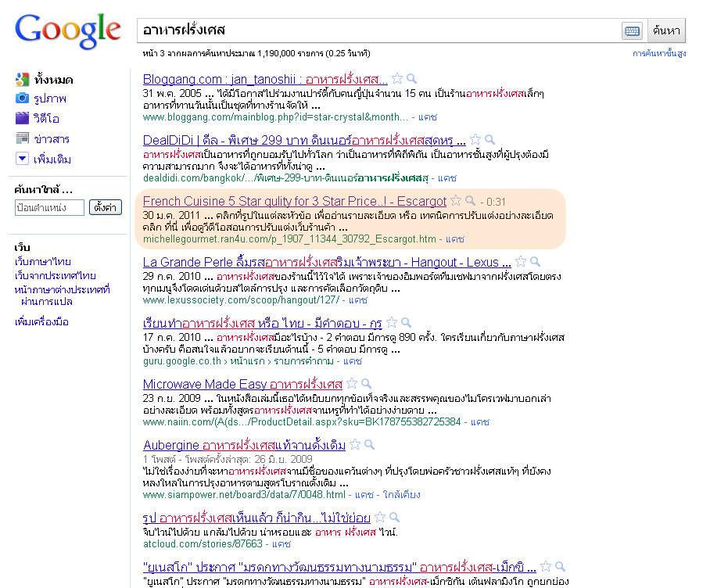The width and height of the screenshot is (710, 588).
Task: Star the DealDiDi result
Action: click(475, 139)
